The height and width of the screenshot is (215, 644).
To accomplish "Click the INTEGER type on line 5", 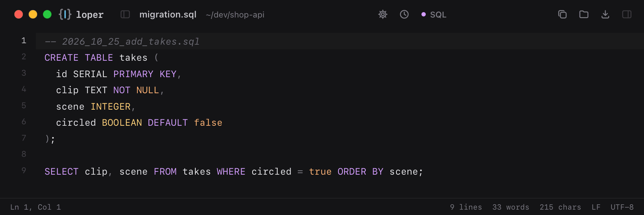I will [x=111, y=106].
